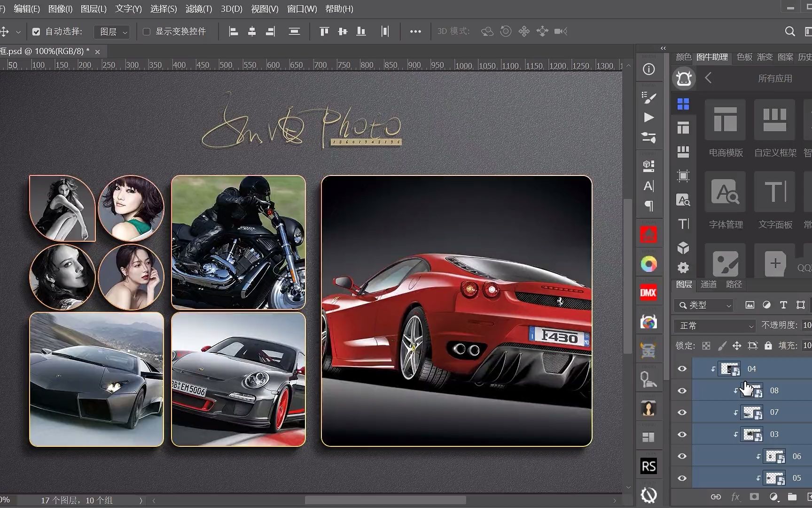Align horizontal centers icon
The image size is (812, 508).
click(252, 32)
